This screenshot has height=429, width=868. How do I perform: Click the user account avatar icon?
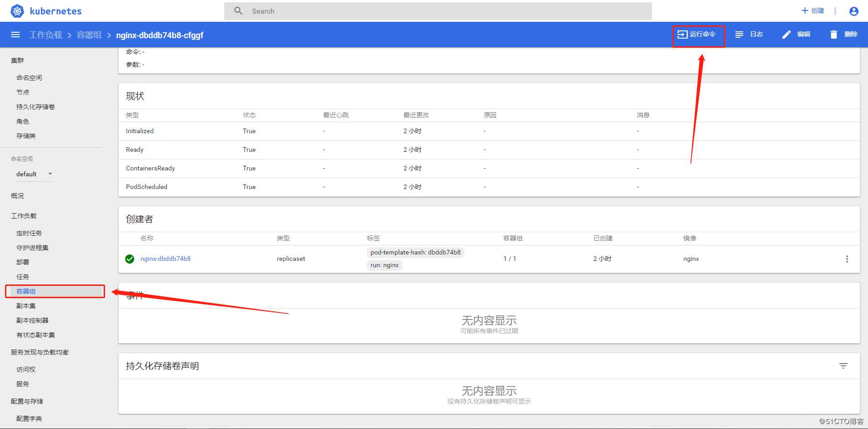click(x=854, y=11)
